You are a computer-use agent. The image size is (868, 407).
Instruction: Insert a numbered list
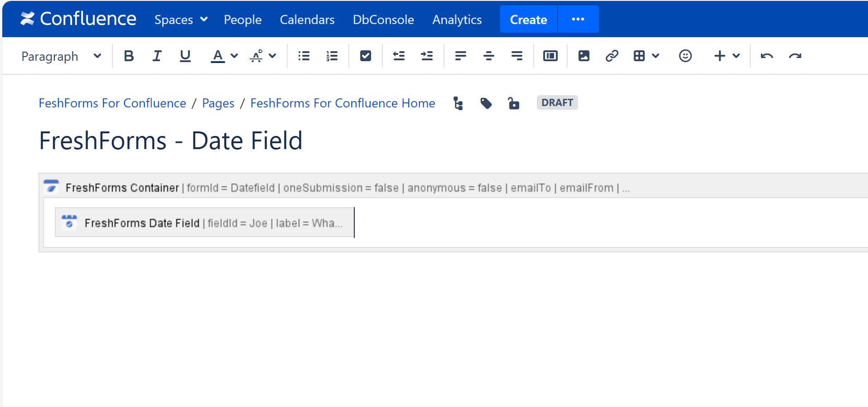[x=332, y=56]
